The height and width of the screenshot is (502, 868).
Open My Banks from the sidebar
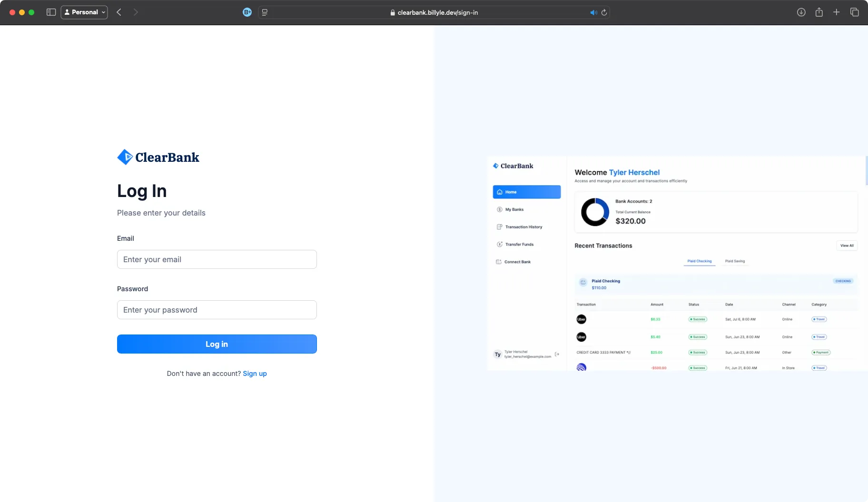coord(514,209)
